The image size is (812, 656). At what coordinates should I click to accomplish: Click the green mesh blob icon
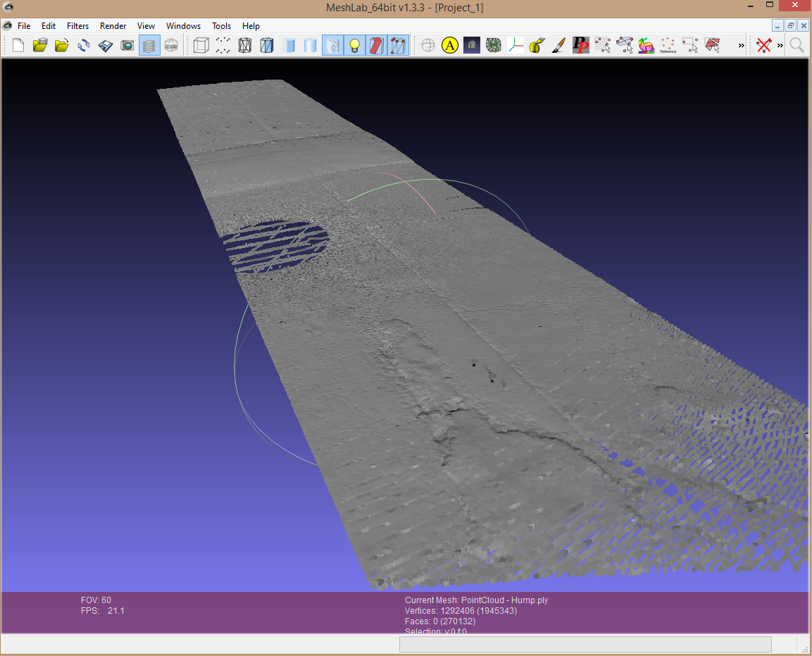(494, 46)
